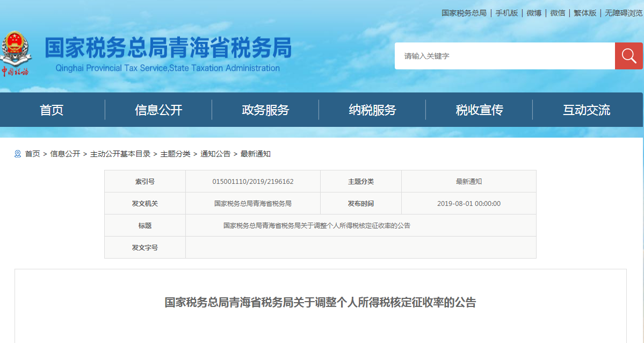Screen dimensions: 644x343
Task: Open the 纳税服务 navigation menu
Action: click(372, 110)
